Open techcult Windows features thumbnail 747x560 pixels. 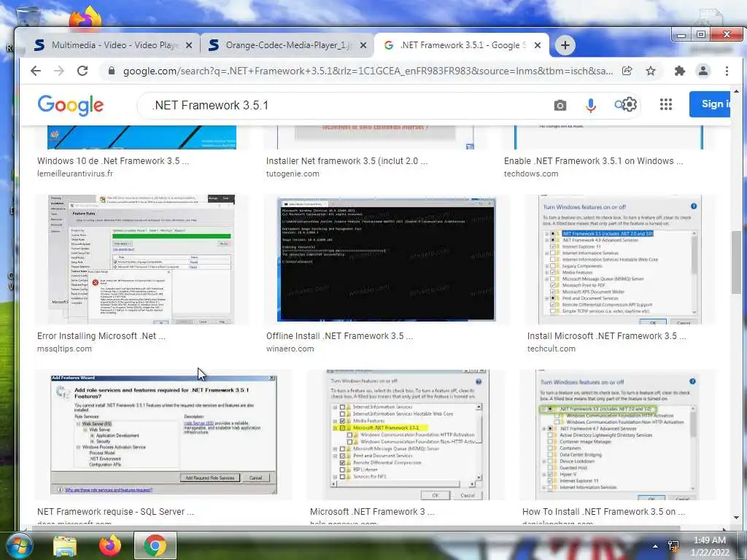[620, 260]
